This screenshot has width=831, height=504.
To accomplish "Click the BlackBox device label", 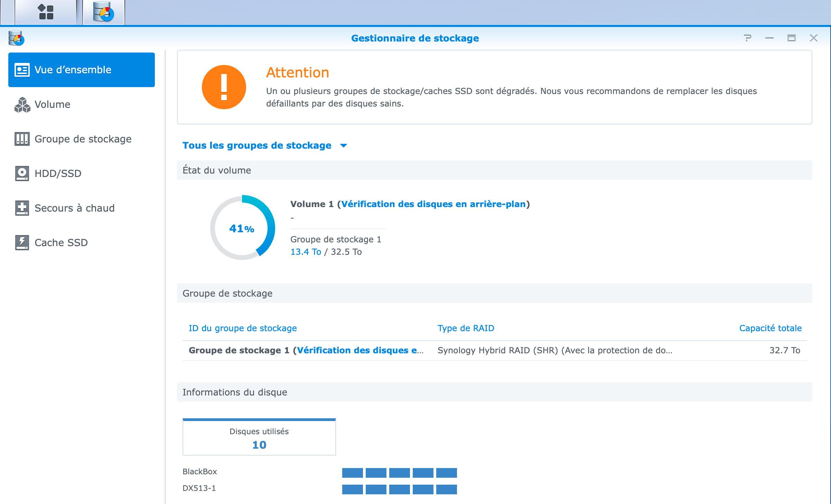I will 200,472.
